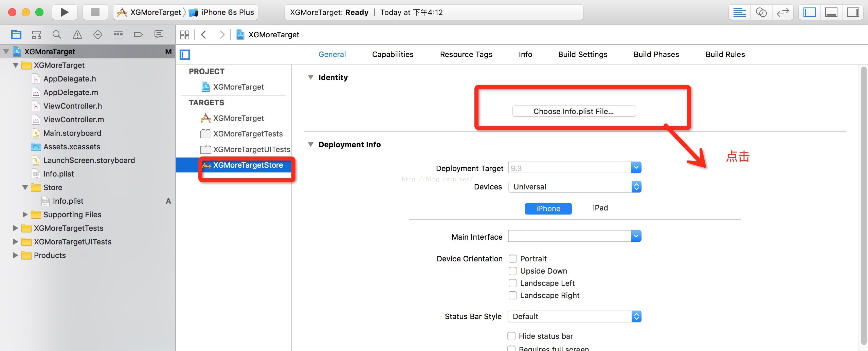Open Assets.xcassets catalog

point(72,147)
